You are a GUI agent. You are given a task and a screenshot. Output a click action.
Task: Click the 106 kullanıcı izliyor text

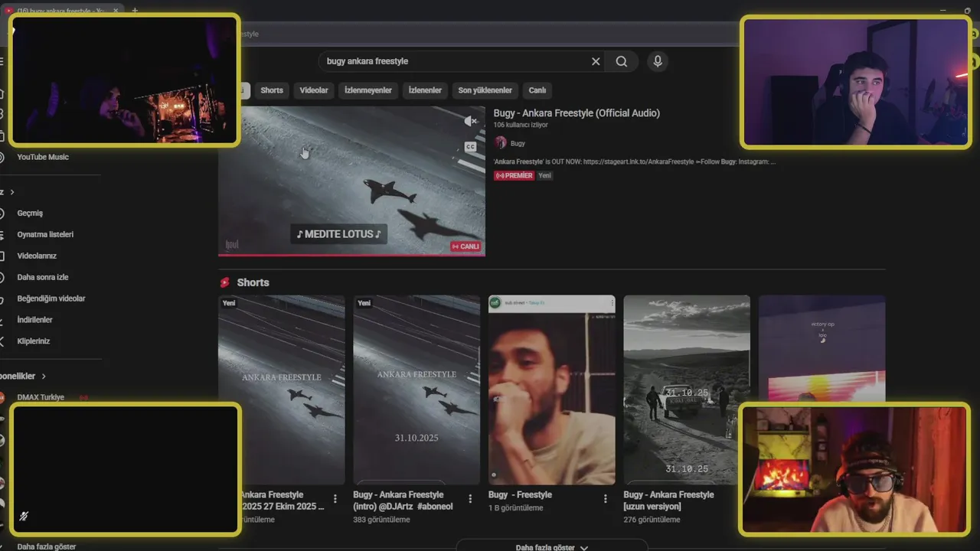[x=521, y=125]
